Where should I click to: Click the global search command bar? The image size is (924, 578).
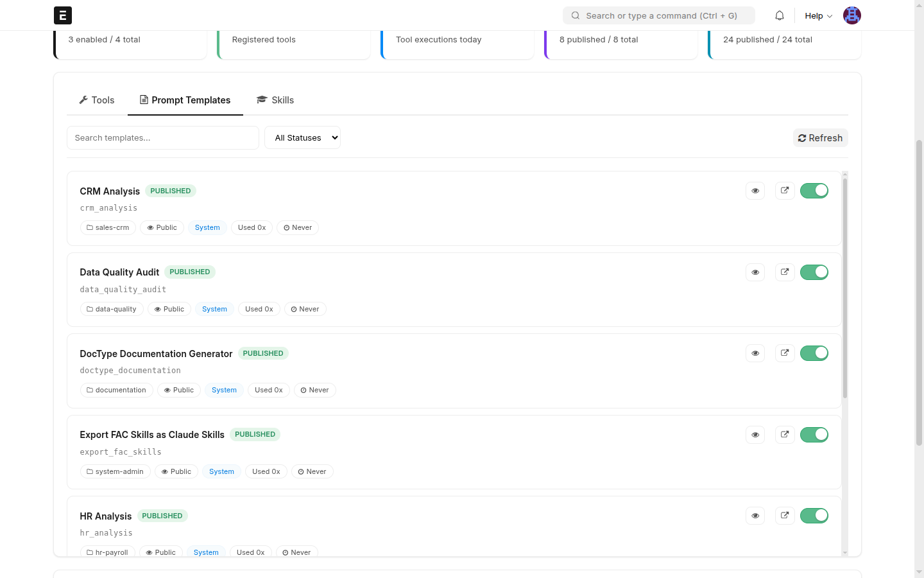[659, 15]
